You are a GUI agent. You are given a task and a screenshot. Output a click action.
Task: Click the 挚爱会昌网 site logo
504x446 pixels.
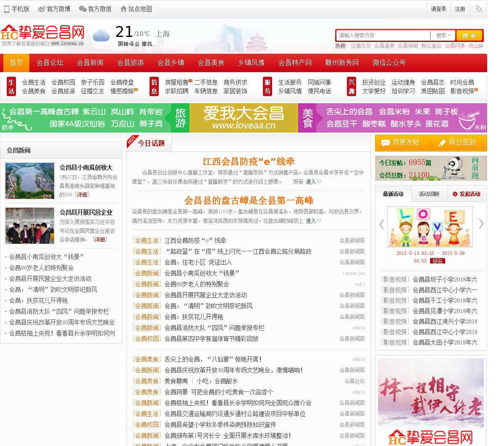42,35
